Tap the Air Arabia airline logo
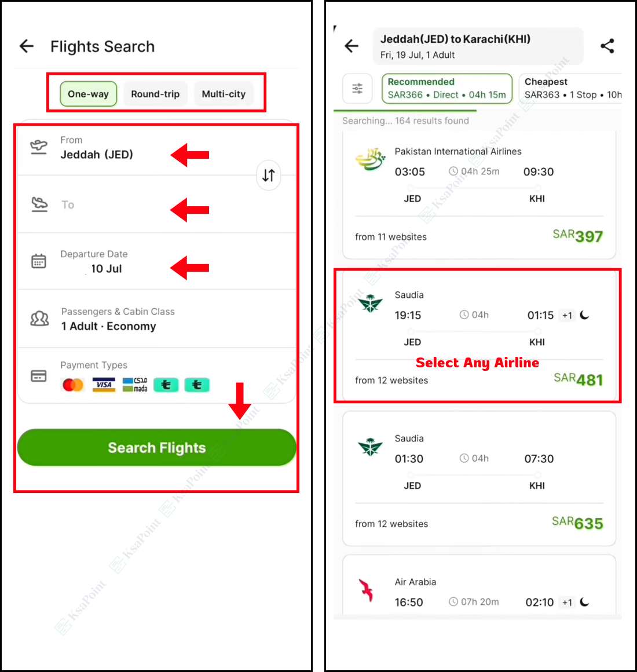Screen dimensions: 637x672 point(366,590)
